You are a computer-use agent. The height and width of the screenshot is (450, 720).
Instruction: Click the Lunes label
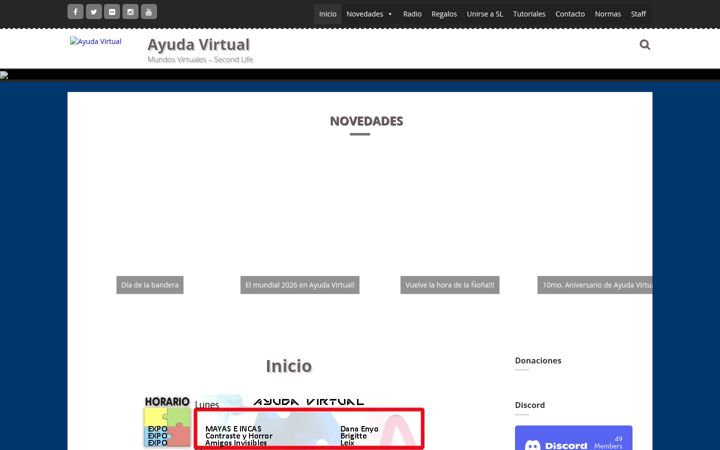tap(207, 405)
